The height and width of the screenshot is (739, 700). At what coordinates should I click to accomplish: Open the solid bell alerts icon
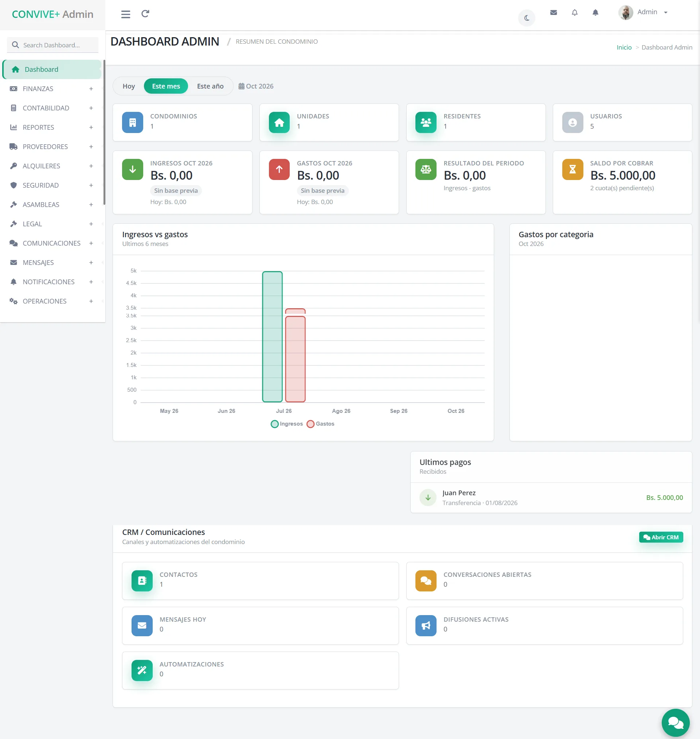click(595, 12)
